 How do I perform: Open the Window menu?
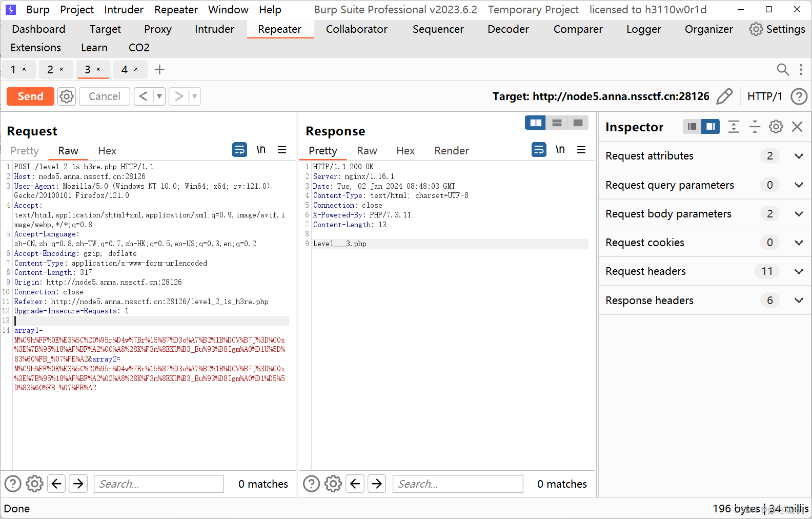pos(228,10)
